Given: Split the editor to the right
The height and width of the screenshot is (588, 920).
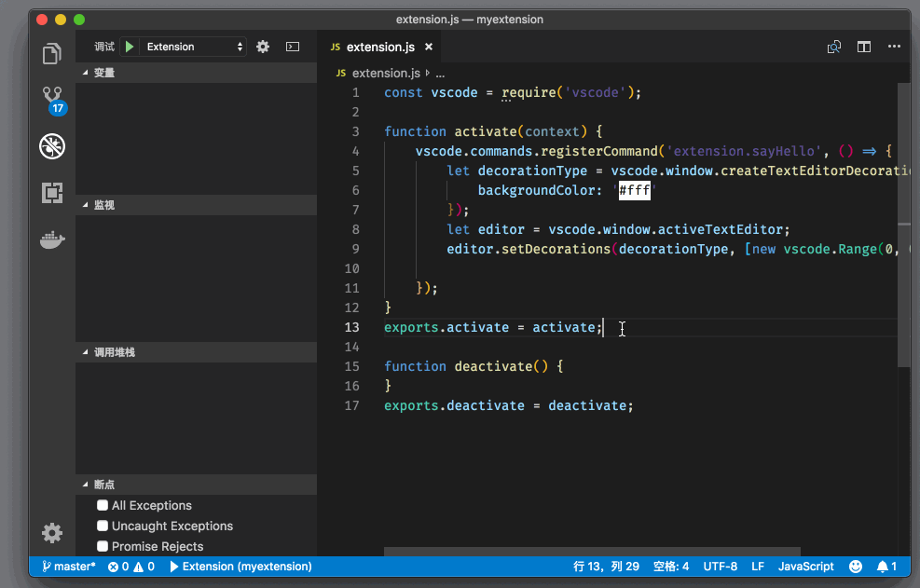Looking at the screenshot, I should pos(864,47).
